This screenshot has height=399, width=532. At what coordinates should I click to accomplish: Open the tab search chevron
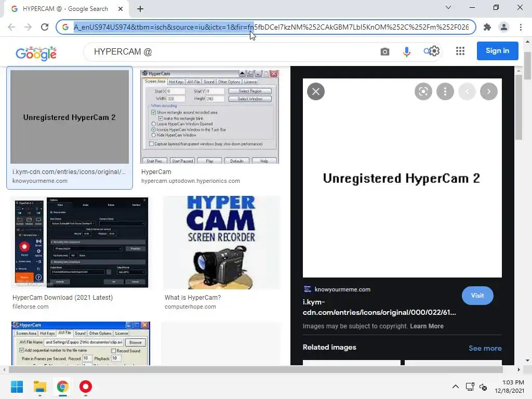click(448, 7)
